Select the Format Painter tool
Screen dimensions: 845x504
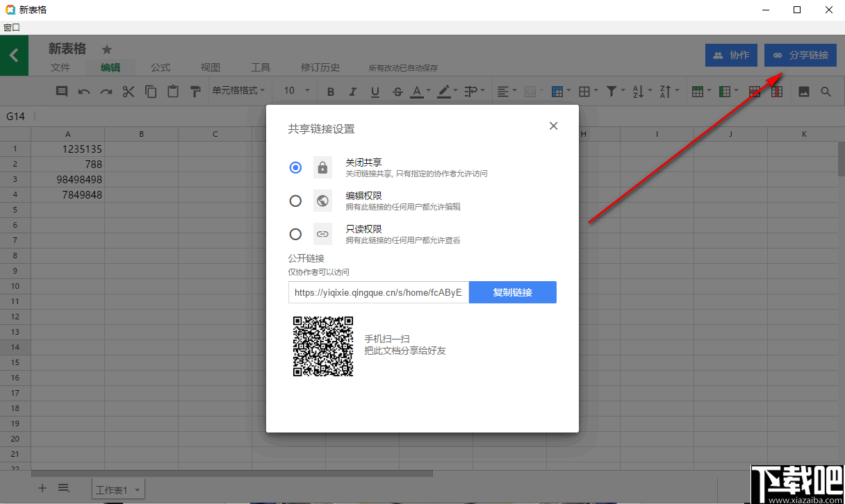[x=195, y=91]
